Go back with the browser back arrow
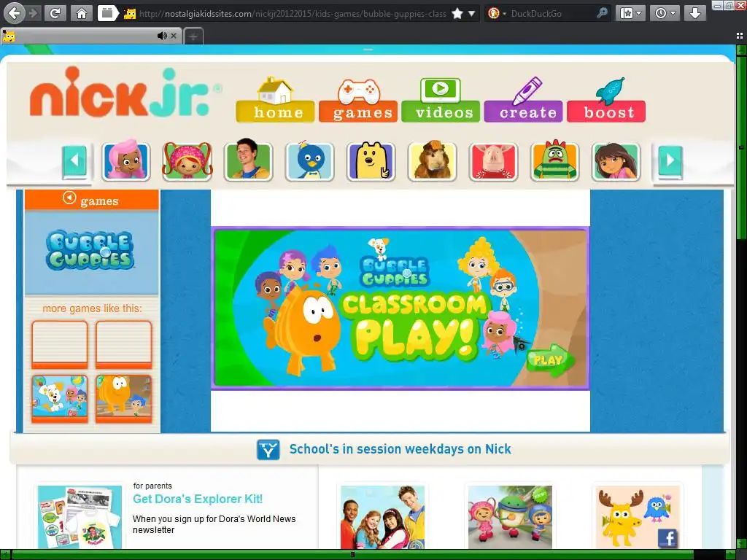The image size is (747, 560). pos(15,13)
